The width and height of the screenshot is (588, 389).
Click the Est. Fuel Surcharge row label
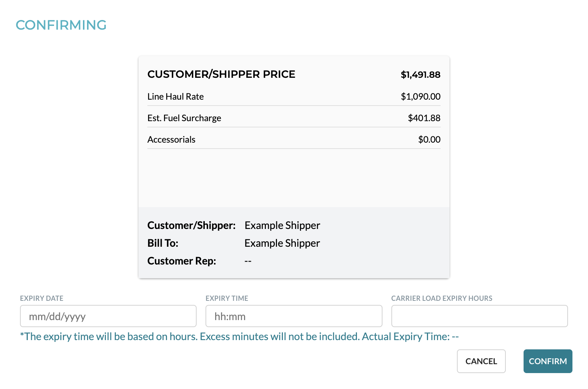pyautogui.click(x=184, y=118)
